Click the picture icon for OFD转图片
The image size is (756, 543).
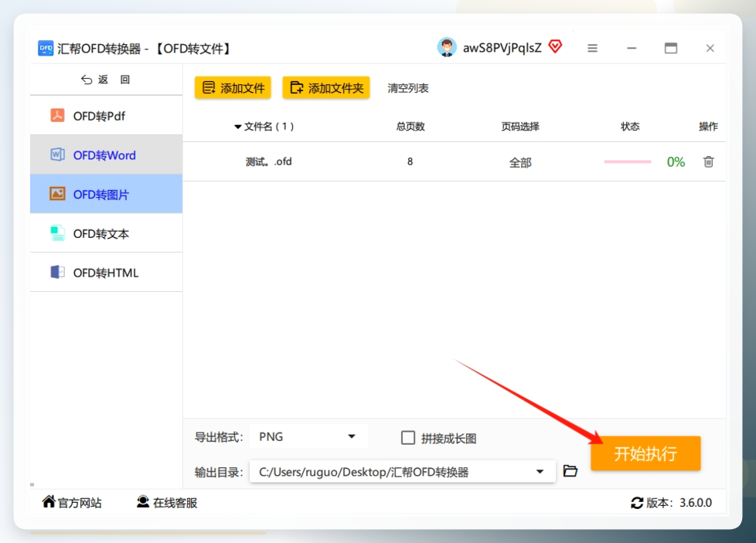click(57, 194)
